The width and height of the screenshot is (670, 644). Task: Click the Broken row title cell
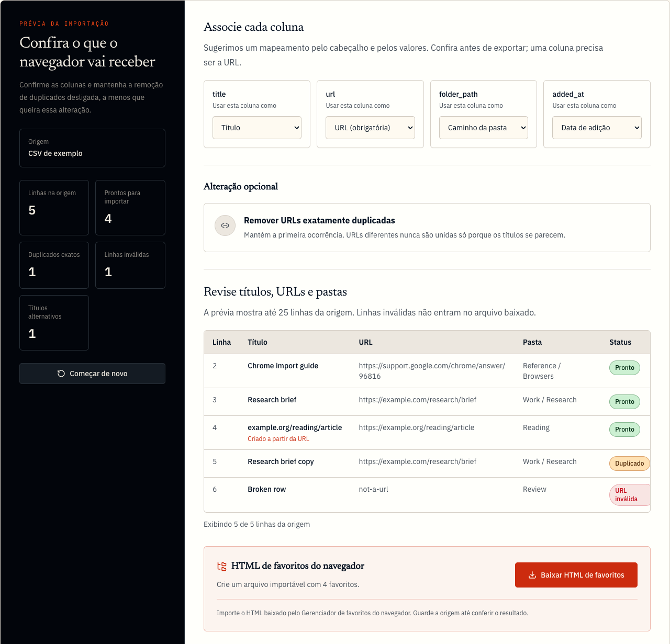click(x=267, y=489)
